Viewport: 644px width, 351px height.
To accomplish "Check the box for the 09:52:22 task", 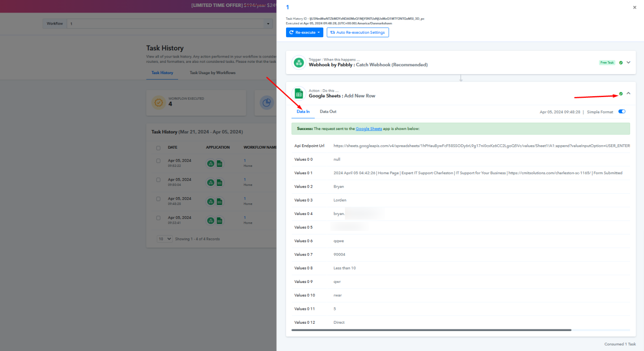I will (158, 161).
